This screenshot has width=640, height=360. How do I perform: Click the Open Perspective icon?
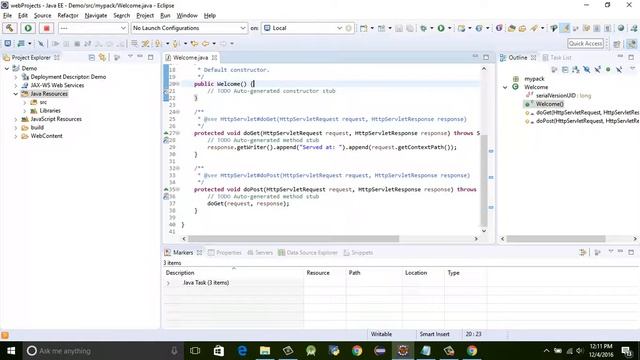[617, 44]
